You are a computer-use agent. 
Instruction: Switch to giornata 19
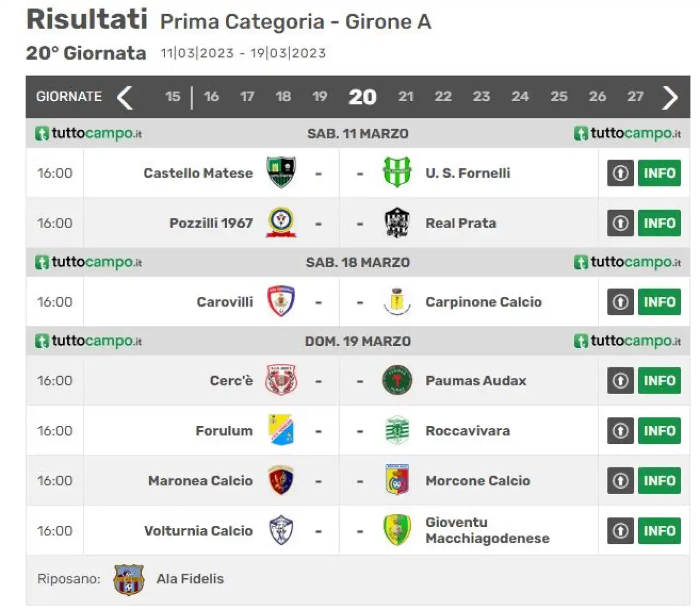[x=319, y=97]
